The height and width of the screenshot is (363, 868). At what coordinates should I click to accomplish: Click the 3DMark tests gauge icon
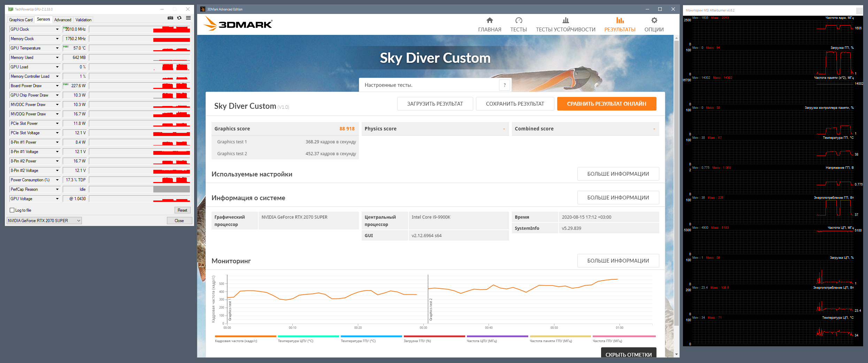(519, 20)
